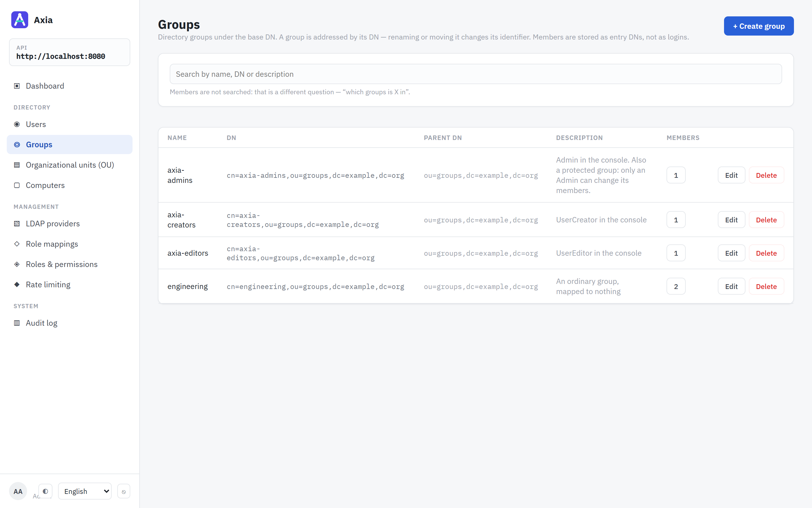Screen dimensions: 812x508
Task: Edit the axia-creators group
Action: tap(731, 220)
